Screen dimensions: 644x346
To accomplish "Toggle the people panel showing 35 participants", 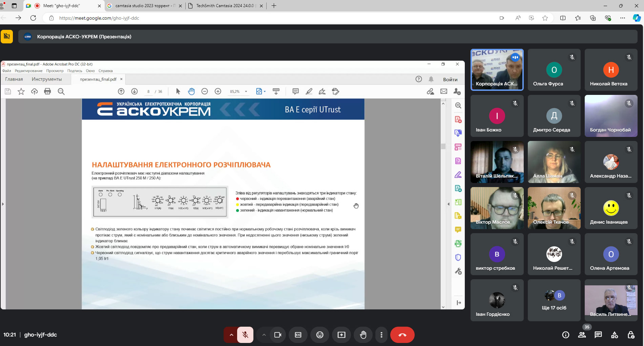I will pos(582,335).
